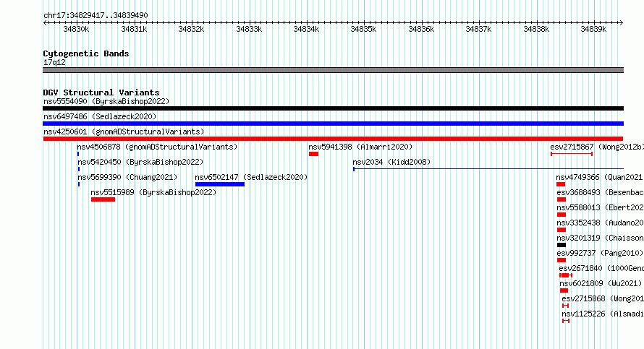Image resolution: width=644 pixels, height=349 pixels.
Task: Click nsv5941398 (Almarri2020) label
Action: point(360,147)
